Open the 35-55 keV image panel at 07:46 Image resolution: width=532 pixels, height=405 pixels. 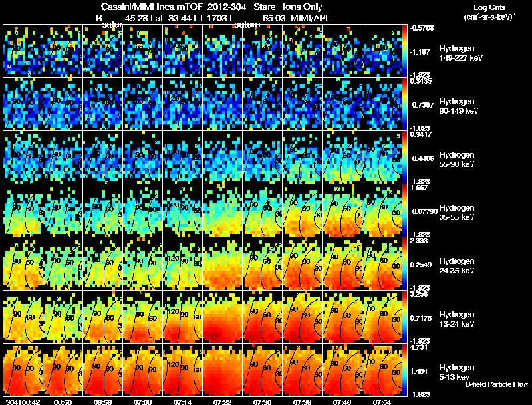[x=342, y=210]
